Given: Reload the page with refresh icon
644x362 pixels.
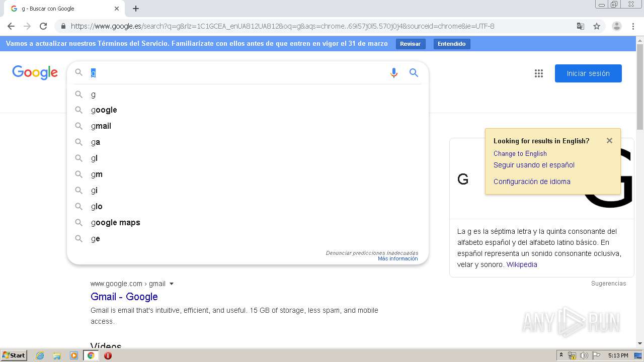Looking at the screenshot, I should 43,26.
